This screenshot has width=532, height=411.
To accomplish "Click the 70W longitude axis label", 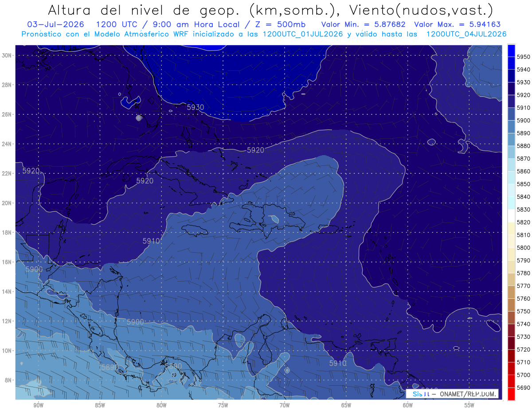I will 285,405.
